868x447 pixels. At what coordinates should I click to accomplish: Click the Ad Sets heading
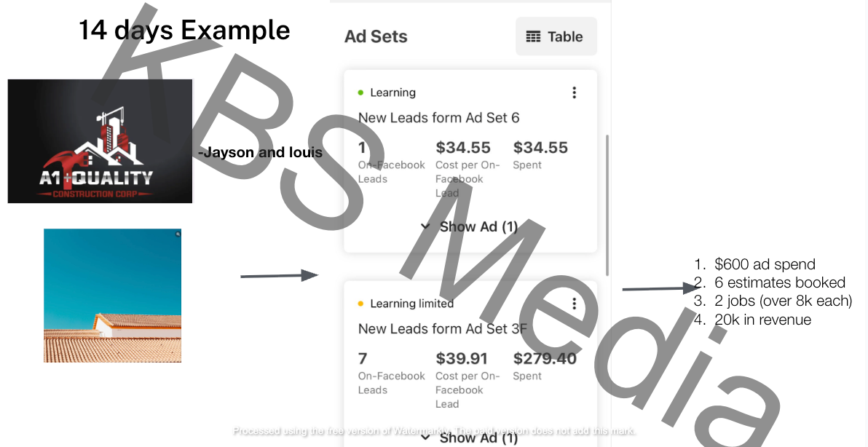click(376, 36)
